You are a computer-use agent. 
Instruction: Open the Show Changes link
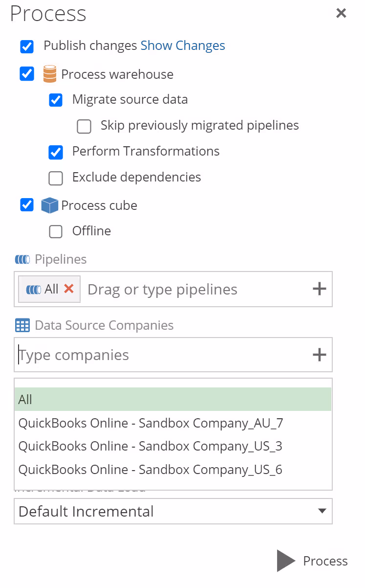point(183,45)
